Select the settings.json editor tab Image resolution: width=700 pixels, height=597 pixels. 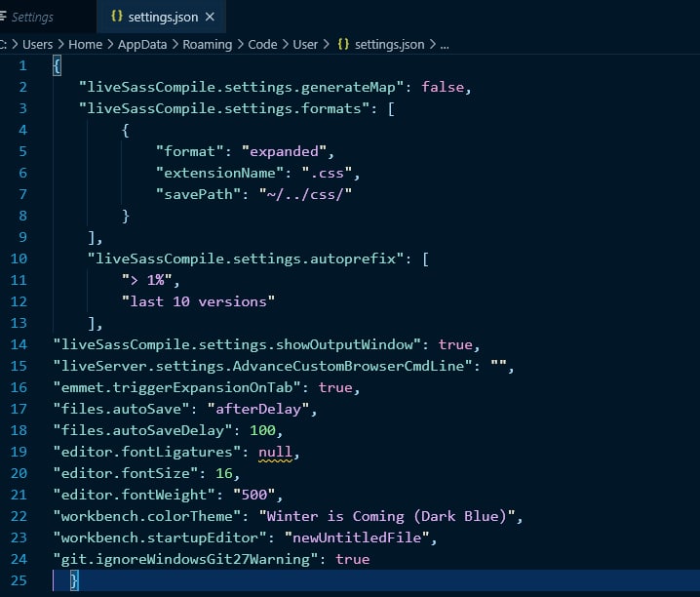tap(161, 17)
